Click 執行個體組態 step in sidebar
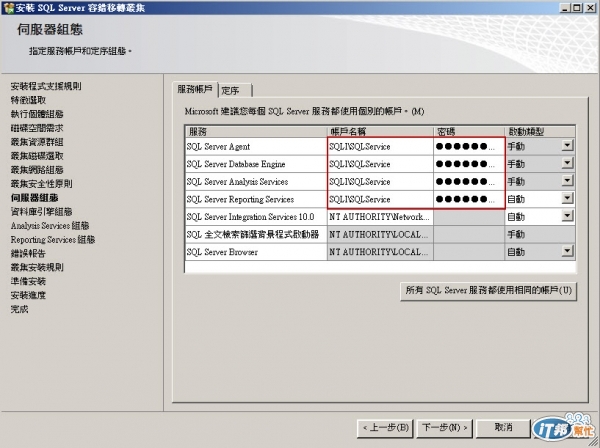 37,114
